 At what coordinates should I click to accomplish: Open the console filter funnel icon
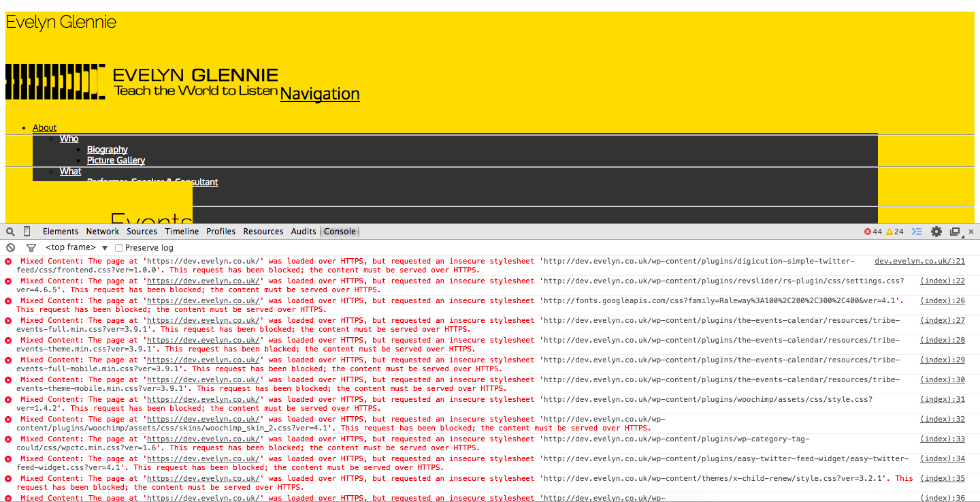pos(31,248)
